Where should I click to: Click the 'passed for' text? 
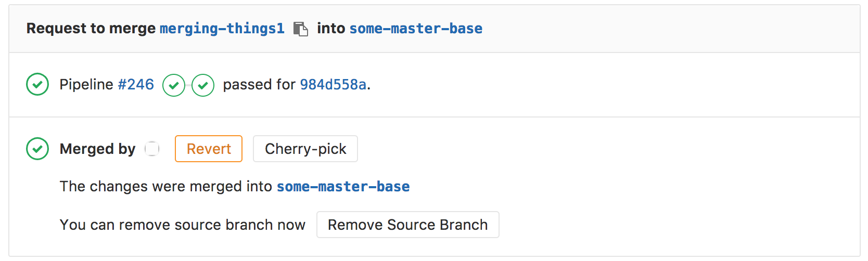pyautogui.click(x=259, y=84)
